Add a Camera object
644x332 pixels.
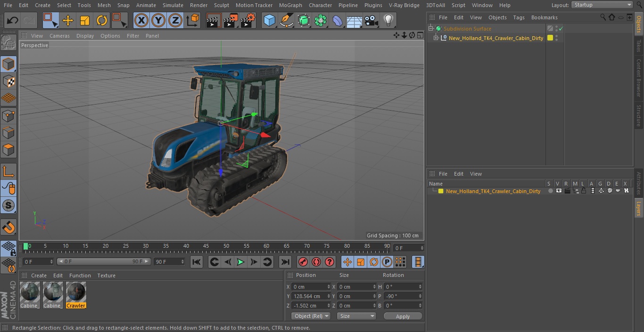(x=372, y=21)
